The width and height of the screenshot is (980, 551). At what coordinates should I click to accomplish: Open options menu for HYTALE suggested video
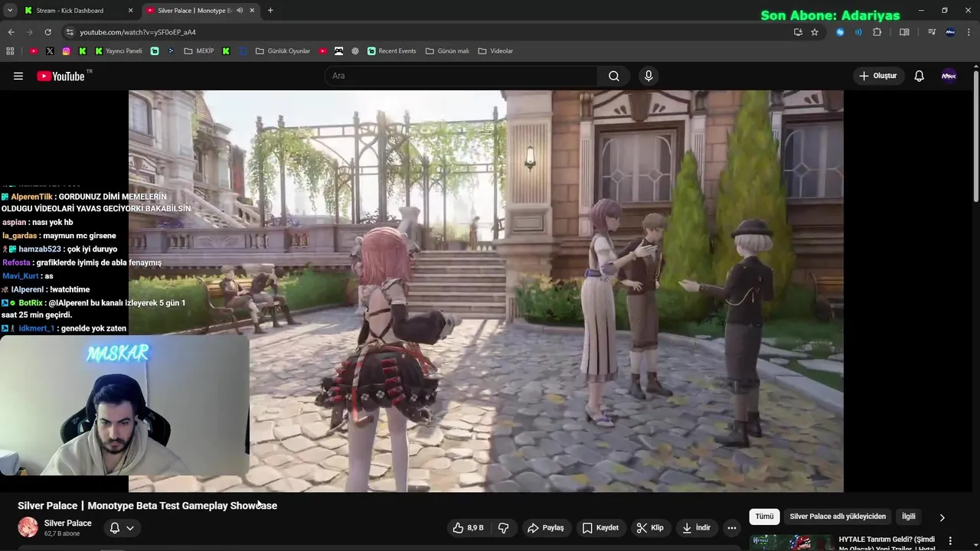[950, 541]
